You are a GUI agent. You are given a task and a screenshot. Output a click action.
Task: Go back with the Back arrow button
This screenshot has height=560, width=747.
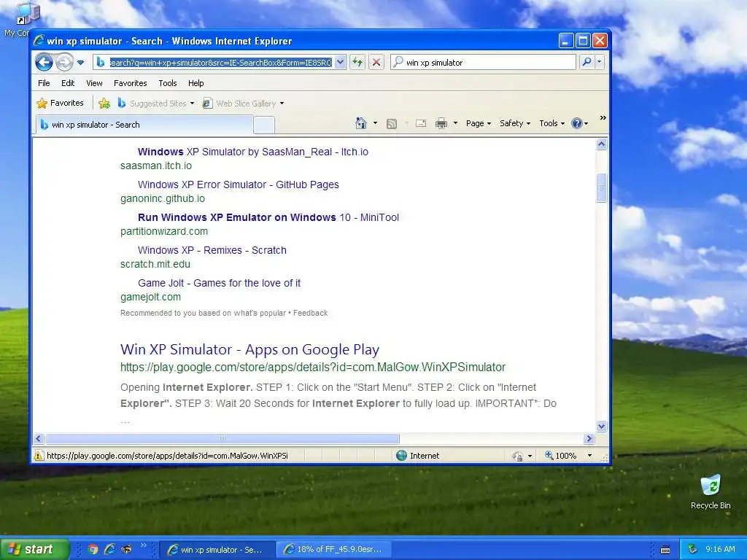click(x=44, y=63)
